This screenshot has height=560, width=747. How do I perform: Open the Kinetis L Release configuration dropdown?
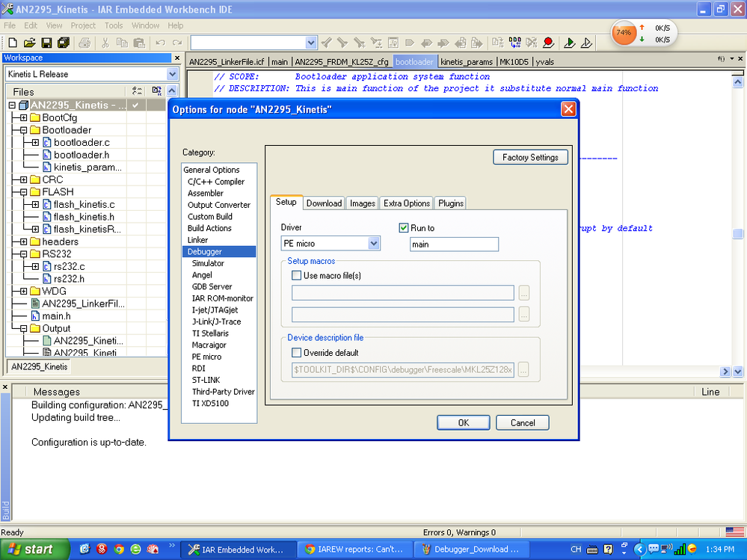pyautogui.click(x=171, y=74)
